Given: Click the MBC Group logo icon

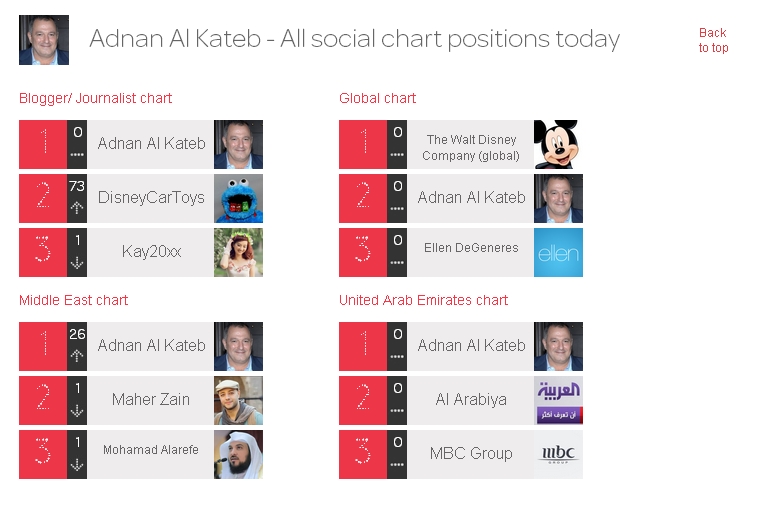Looking at the screenshot, I should [558, 454].
